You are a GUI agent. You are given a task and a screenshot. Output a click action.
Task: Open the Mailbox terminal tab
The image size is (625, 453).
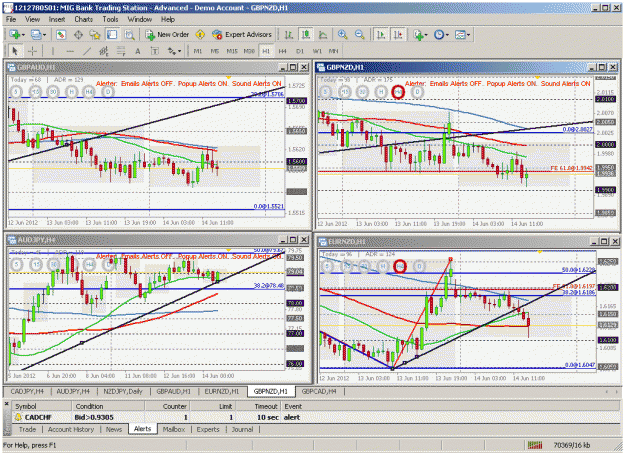point(174,429)
